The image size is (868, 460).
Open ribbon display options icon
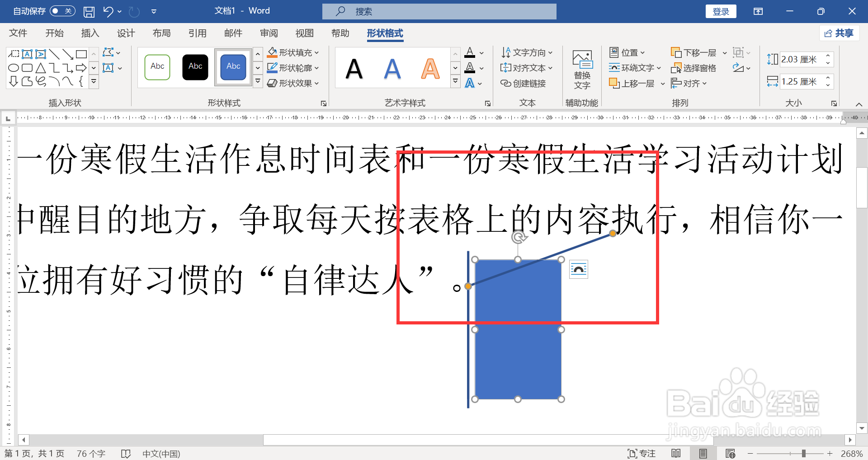click(758, 11)
